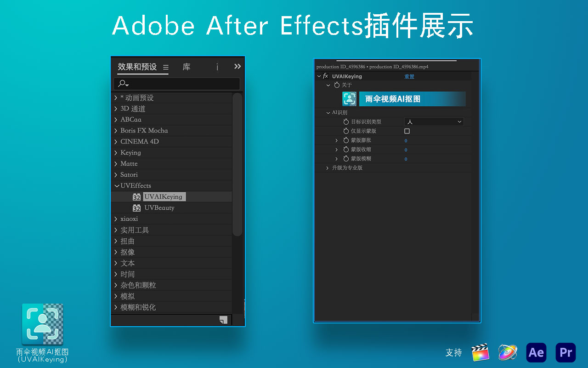Viewport: 588px width, 368px height.
Task: Collapse the 关于 group
Action: [x=328, y=85]
